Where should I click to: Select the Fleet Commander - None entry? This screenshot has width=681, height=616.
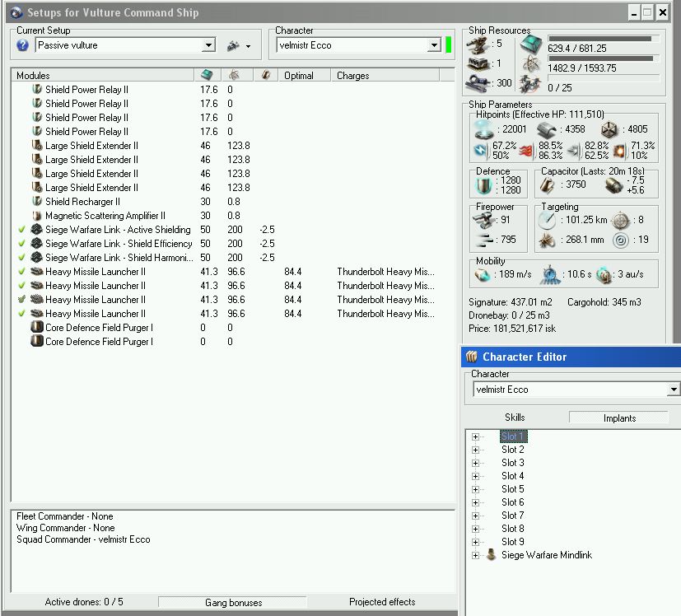pos(65,516)
